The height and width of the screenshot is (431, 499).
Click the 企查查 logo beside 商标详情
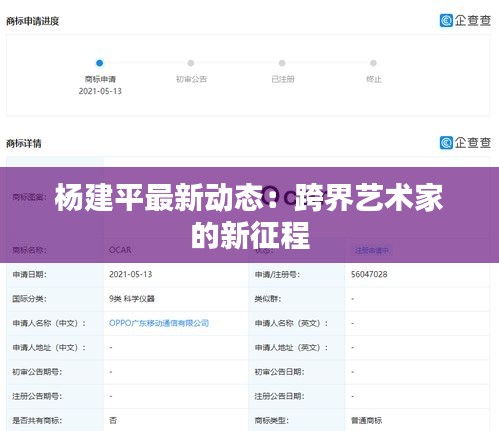click(465, 143)
